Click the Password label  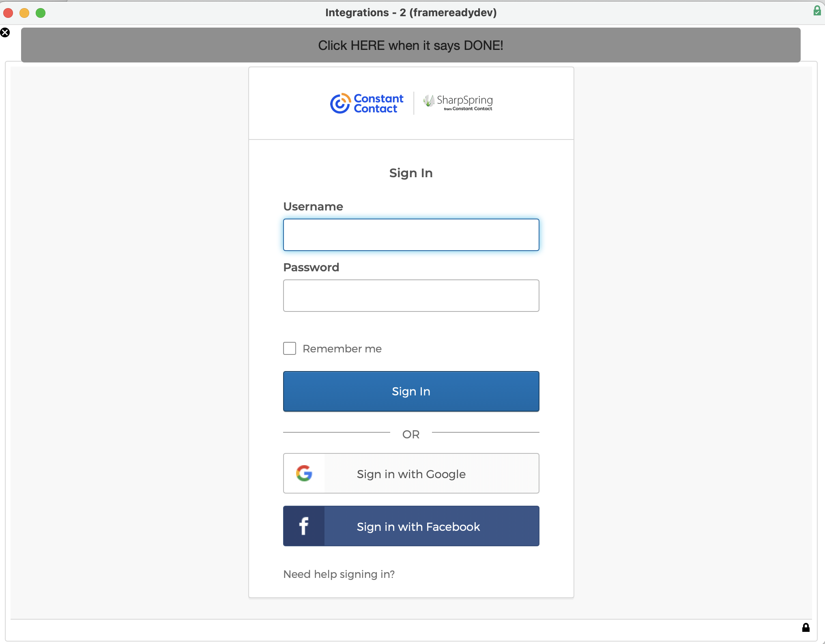click(311, 267)
